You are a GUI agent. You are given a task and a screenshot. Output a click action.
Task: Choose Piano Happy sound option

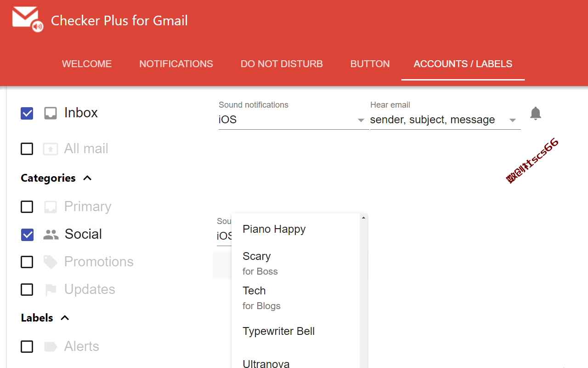295,229
